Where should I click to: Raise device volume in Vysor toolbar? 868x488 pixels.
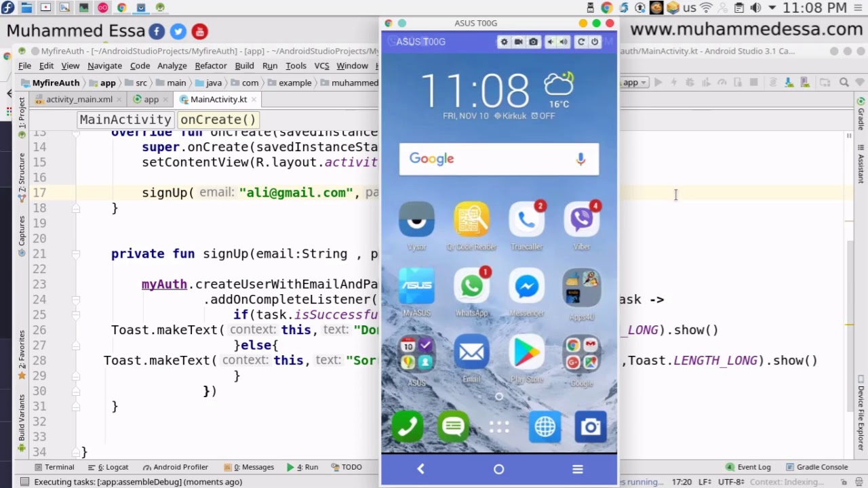coord(564,42)
